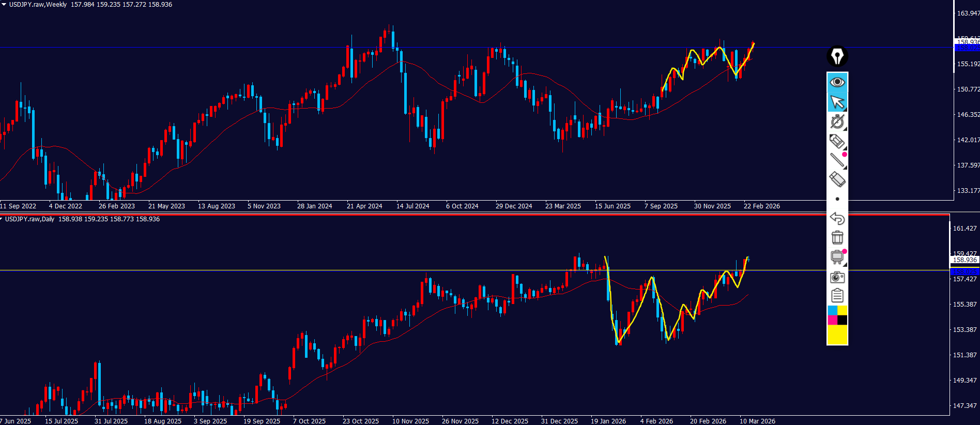Click the clipboard icon in the toolbar
The width and height of the screenshot is (980, 425).
[837, 296]
